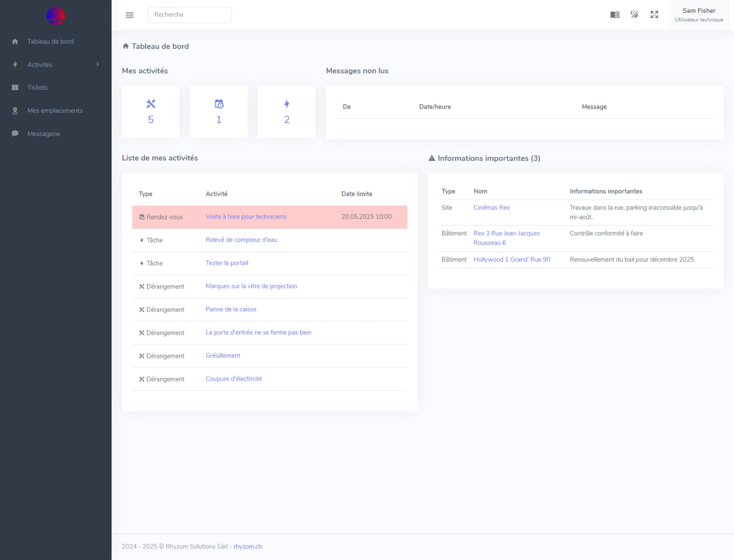
Task: Click the rhyzom.ch footer link
Action: click(248, 547)
